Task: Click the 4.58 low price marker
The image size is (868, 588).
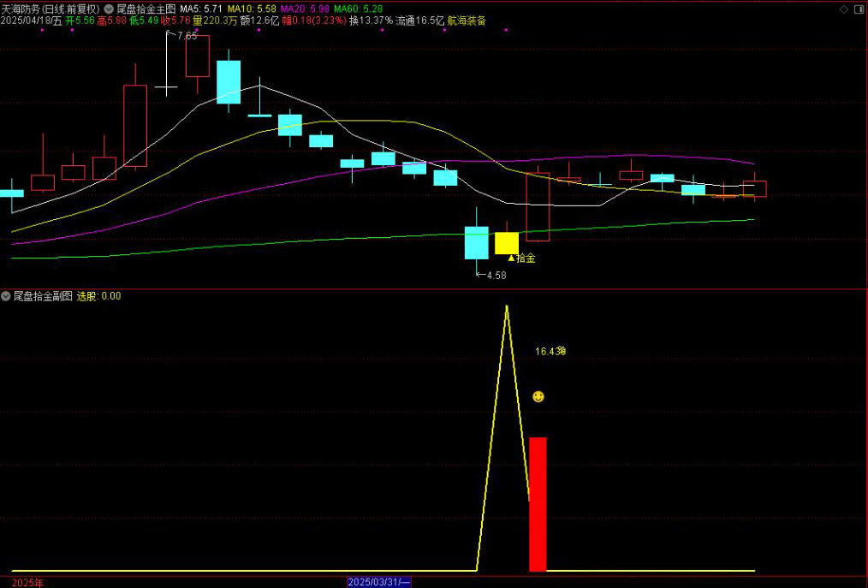Action: [x=496, y=276]
